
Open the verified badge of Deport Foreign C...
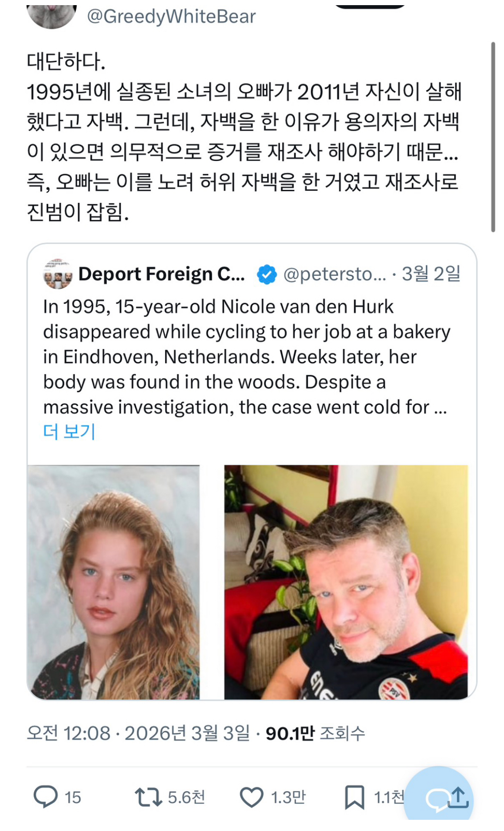click(266, 274)
